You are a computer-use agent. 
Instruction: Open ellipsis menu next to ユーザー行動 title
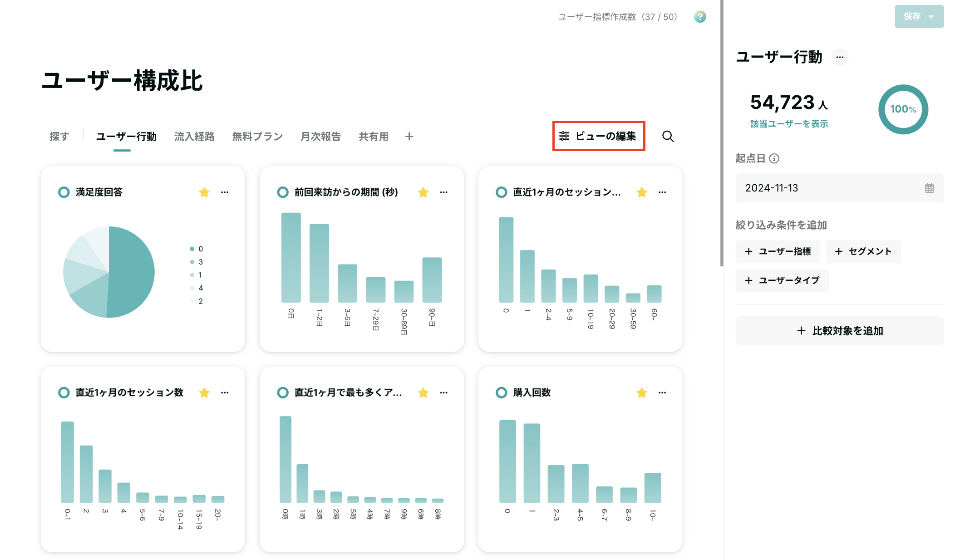tap(840, 57)
